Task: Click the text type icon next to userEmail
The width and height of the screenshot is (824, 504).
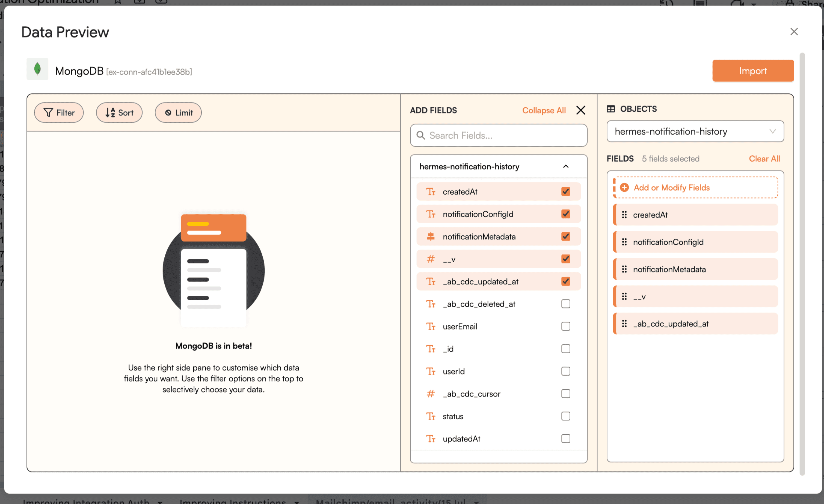Action: coord(431,327)
